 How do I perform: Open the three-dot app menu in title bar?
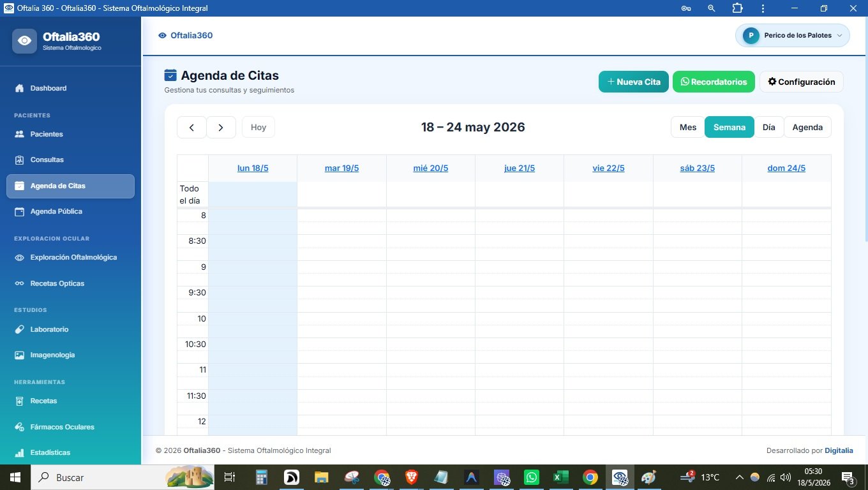point(763,8)
